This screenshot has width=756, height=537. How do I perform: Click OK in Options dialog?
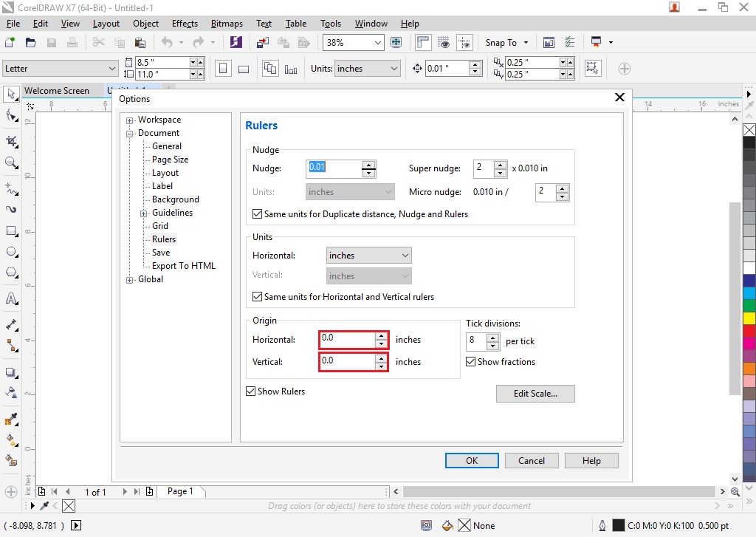pyautogui.click(x=472, y=460)
